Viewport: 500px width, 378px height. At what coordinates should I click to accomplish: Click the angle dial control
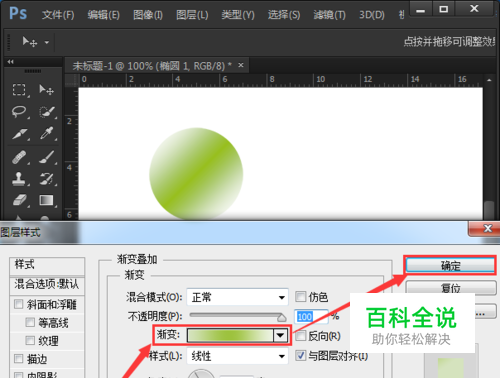point(201,374)
